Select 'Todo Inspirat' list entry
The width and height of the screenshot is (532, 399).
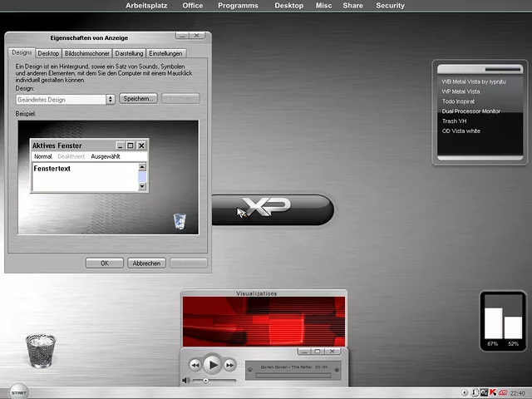pos(458,101)
